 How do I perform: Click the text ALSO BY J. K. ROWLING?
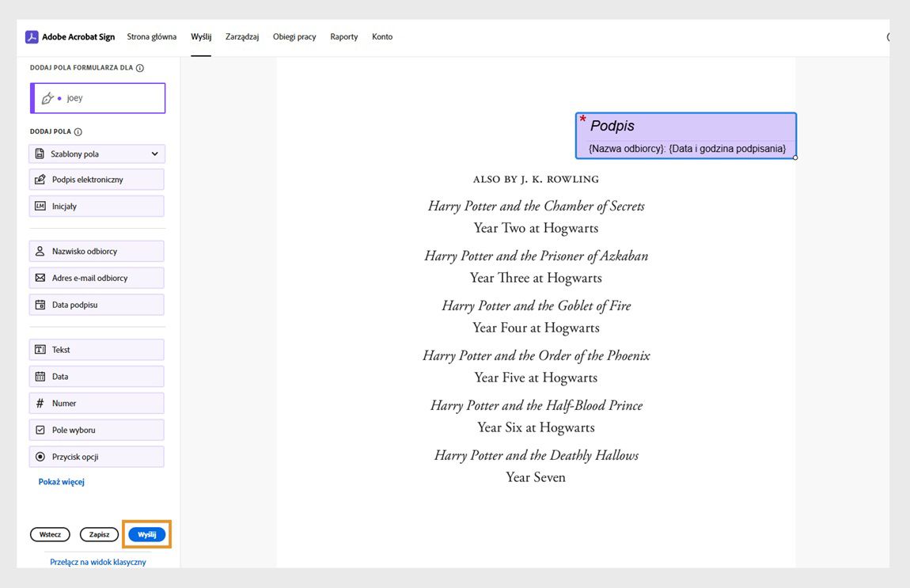pyautogui.click(x=536, y=180)
